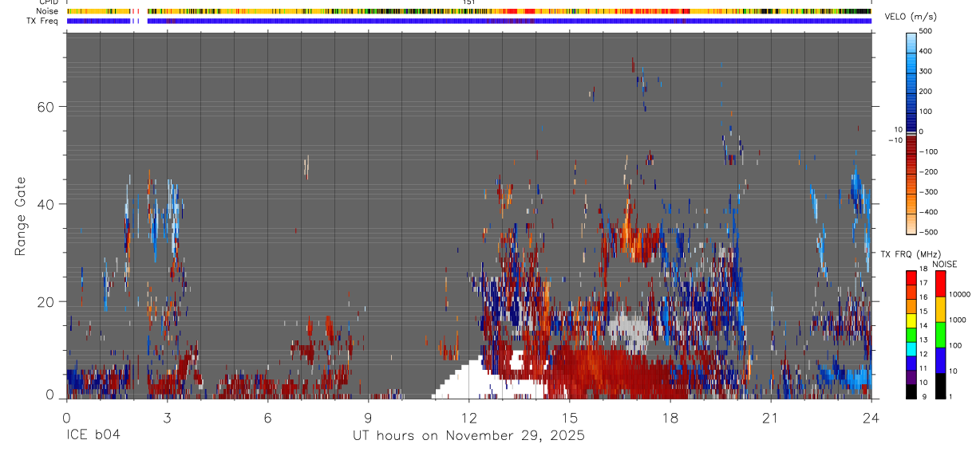Click 'UT hours on November 29, 2025' label
The width and height of the screenshot is (980, 452).
point(468,436)
